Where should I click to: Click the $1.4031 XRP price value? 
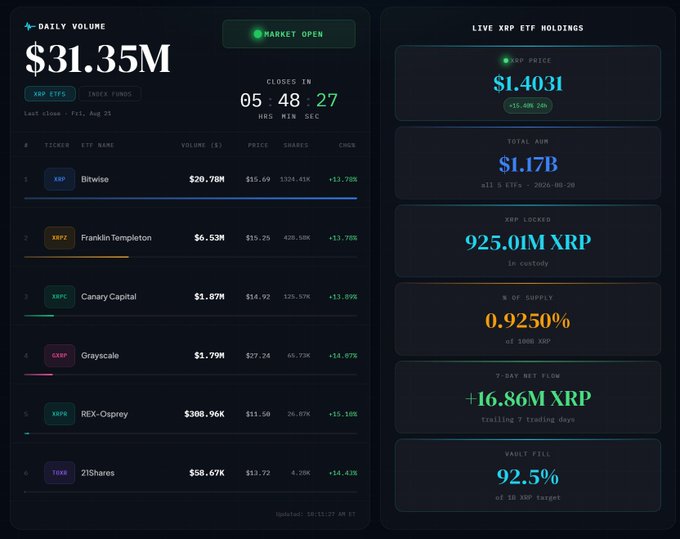pyautogui.click(x=528, y=83)
